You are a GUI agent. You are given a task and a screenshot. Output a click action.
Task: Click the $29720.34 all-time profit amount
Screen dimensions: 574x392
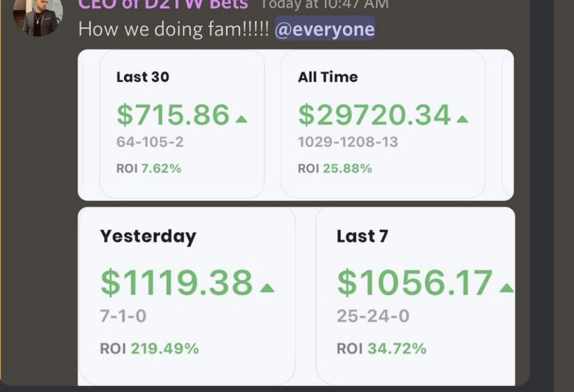point(374,115)
